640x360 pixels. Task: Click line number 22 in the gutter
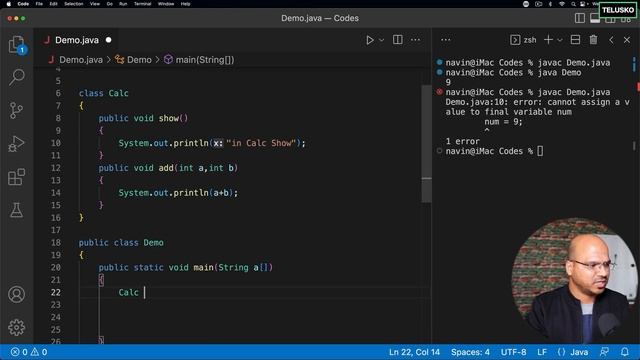click(x=56, y=292)
